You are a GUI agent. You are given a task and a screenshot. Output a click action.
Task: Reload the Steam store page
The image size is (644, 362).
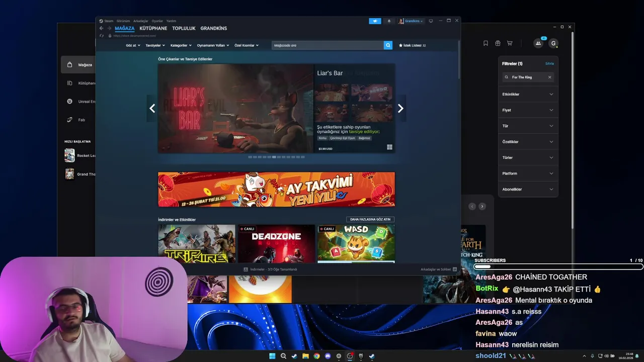tap(102, 36)
